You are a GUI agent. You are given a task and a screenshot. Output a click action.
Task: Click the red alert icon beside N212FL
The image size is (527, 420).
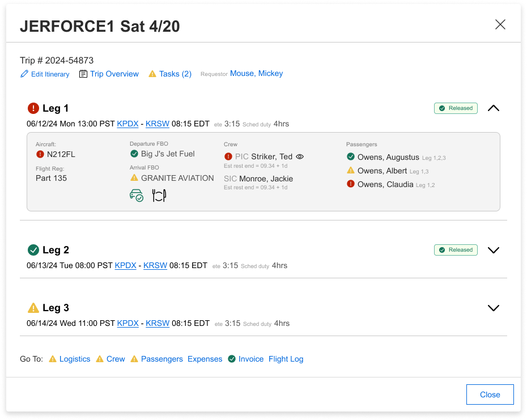pos(40,154)
